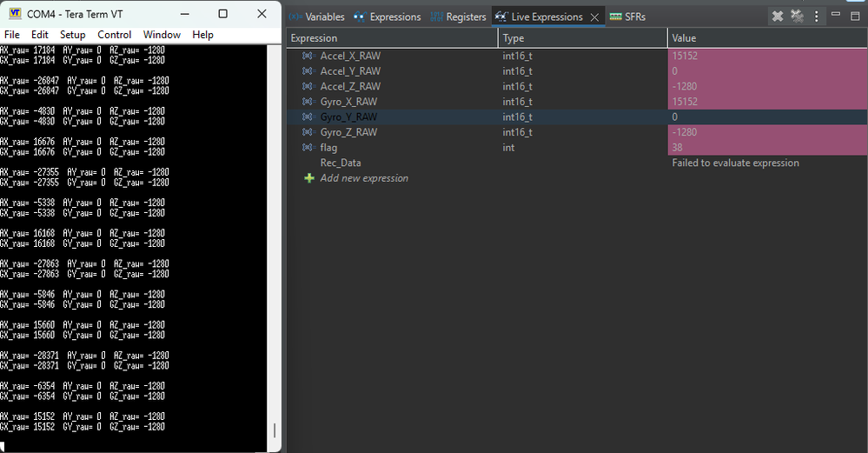This screenshot has width=868, height=453.
Task: Click the flag variable icon
Action: point(308,147)
